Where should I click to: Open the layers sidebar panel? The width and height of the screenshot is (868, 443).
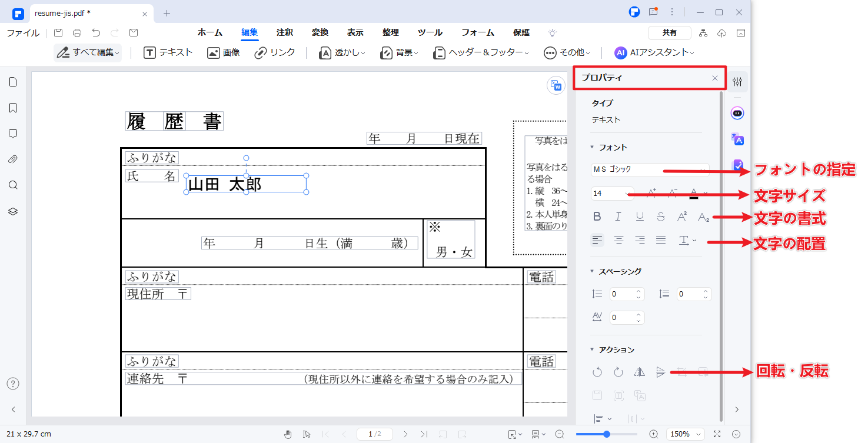pyautogui.click(x=13, y=211)
